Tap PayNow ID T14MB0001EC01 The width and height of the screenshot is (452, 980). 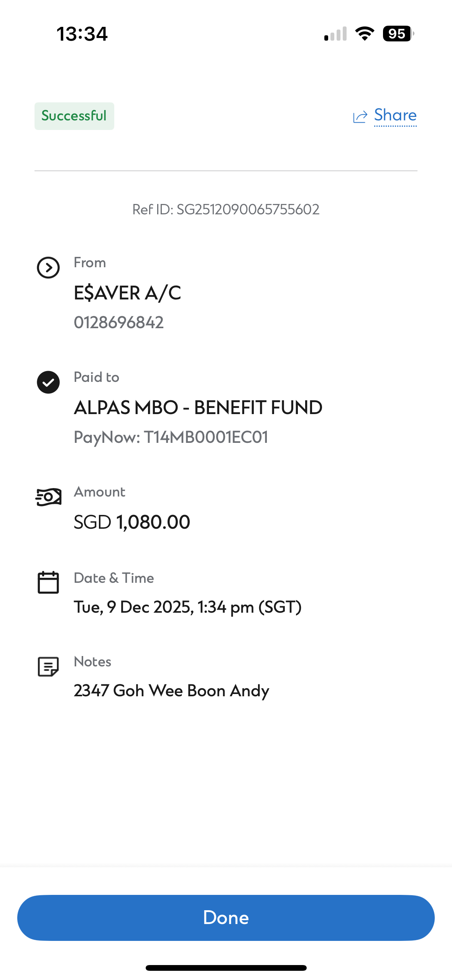tap(171, 437)
